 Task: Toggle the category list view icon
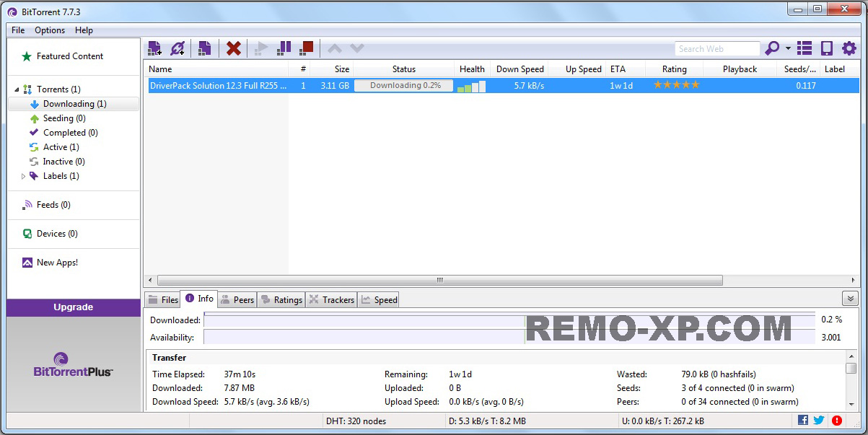[x=805, y=48]
